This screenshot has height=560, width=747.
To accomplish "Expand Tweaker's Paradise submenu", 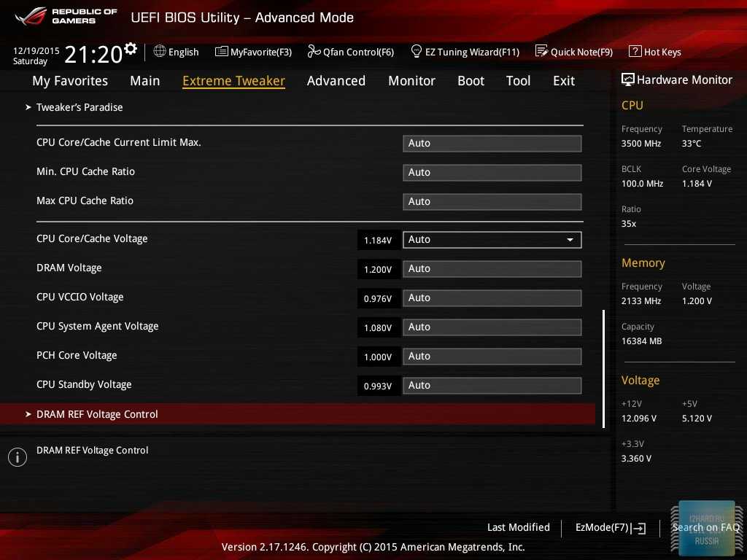I will tap(80, 107).
